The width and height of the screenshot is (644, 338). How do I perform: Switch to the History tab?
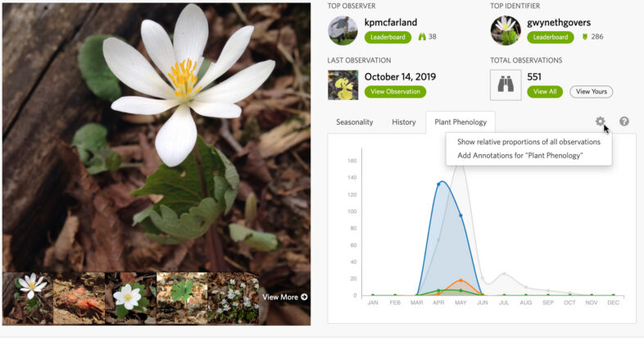pyautogui.click(x=403, y=122)
